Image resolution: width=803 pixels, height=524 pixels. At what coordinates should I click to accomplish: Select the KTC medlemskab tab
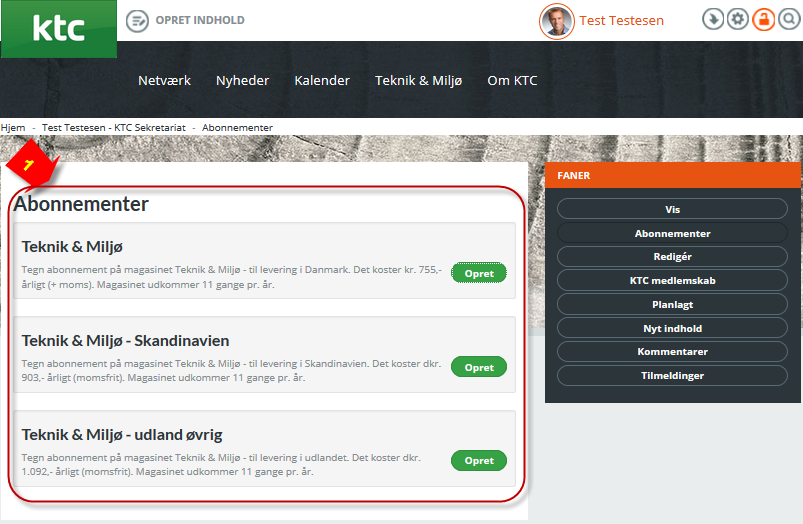672,281
